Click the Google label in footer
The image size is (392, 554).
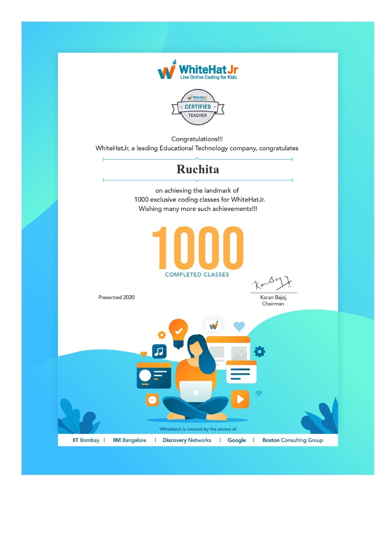(237, 440)
